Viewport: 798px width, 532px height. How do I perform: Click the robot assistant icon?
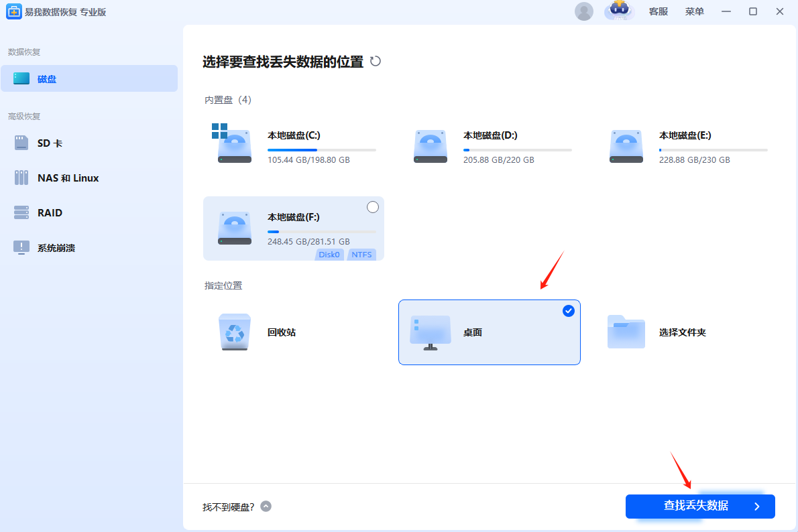click(620, 10)
